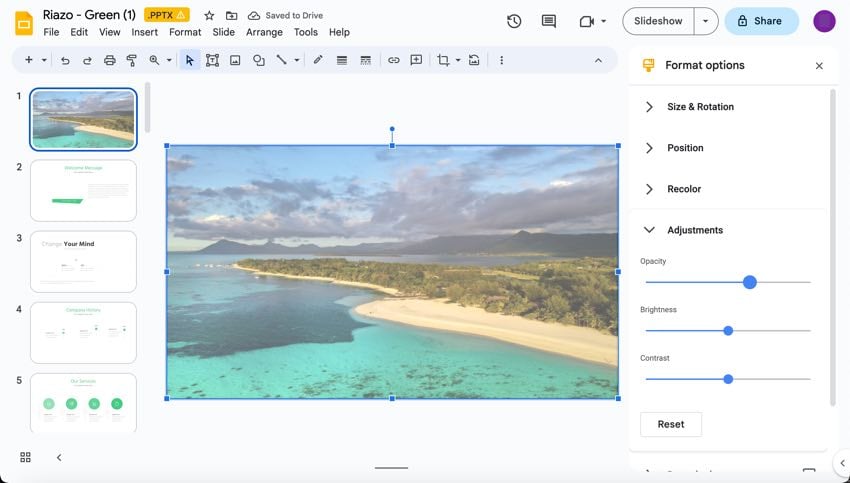Image resolution: width=850 pixels, height=483 pixels.
Task: Click the Reset button in Adjustments
Action: pyautogui.click(x=671, y=424)
